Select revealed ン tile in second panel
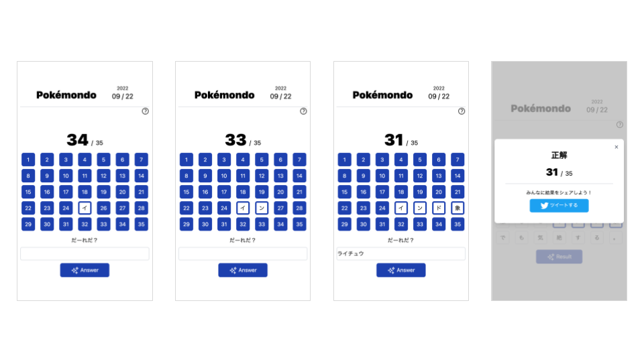 coord(262,208)
